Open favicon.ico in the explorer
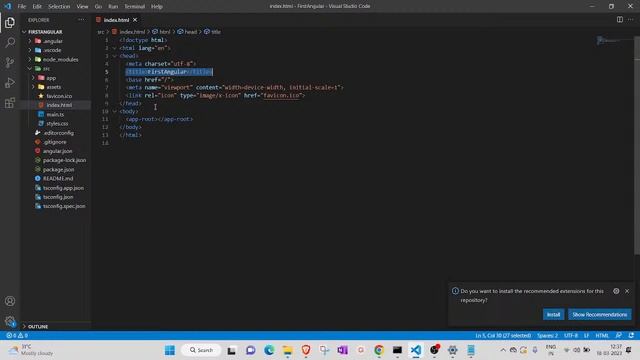The width and height of the screenshot is (640, 360). tap(59, 96)
